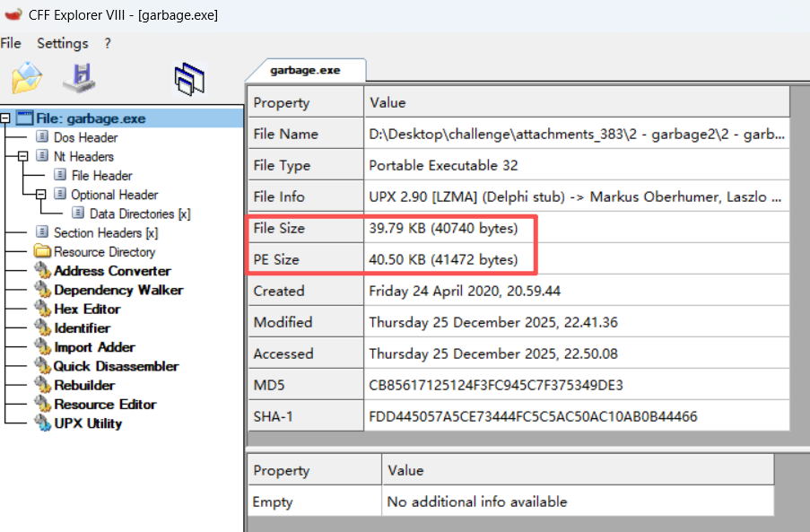Click the CFF Explorer chili pepper icon
The width and height of the screenshot is (810, 532).
click(13, 14)
